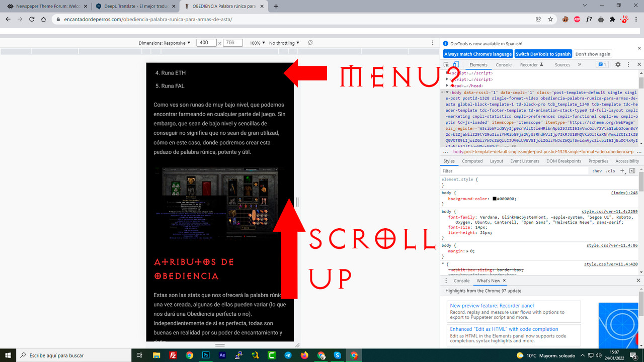Select the What's New drawer tab
The image size is (644, 362).
point(489,281)
